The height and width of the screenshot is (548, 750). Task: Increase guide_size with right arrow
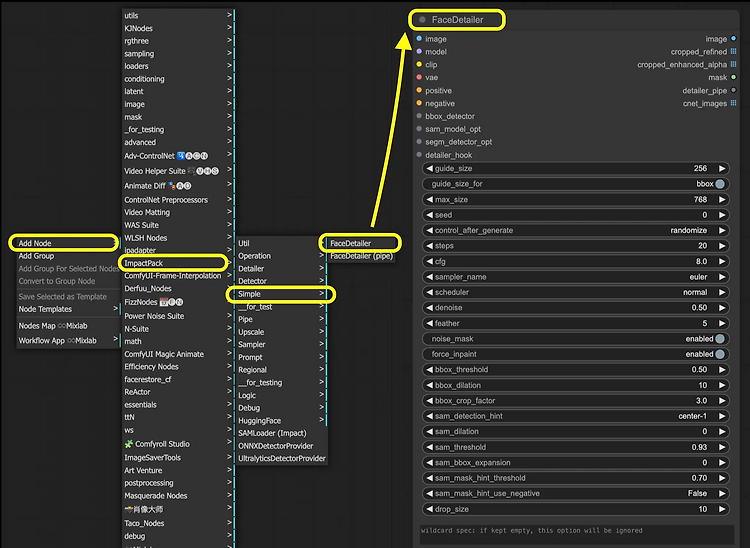(x=722, y=168)
